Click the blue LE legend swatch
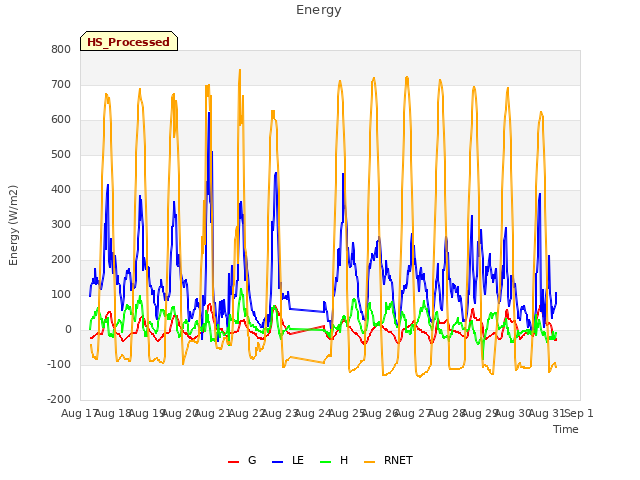 coord(277,462)
